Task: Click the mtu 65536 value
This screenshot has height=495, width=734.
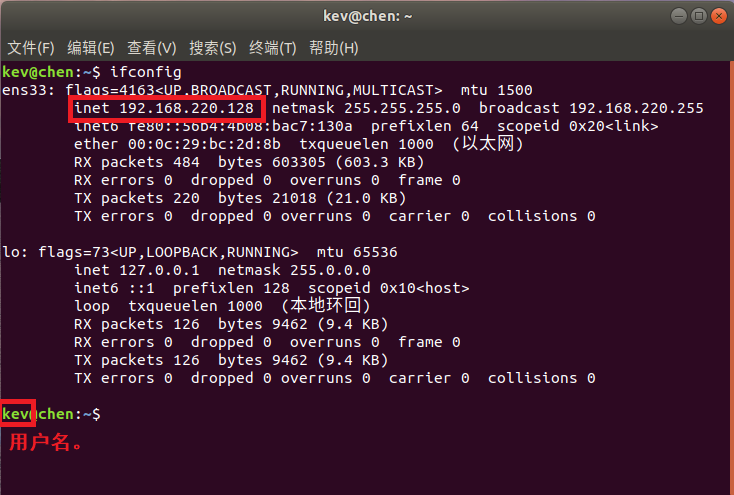Action: click(357, 252)
